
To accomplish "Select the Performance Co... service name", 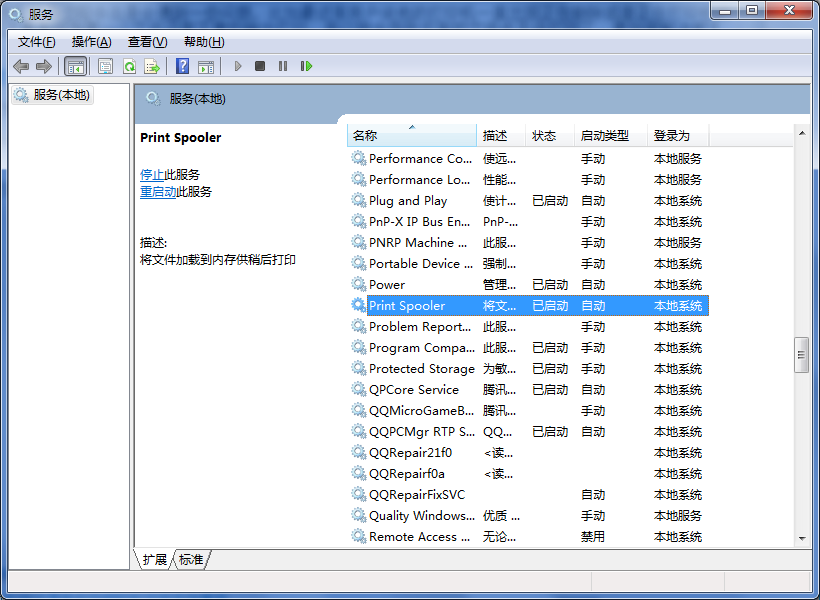I will click(420, 159).
